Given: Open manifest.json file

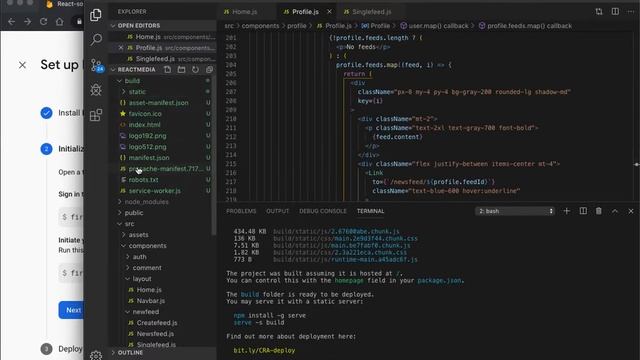Looking at the screenshot, I should pyautogui.click(x=149, y=158).
